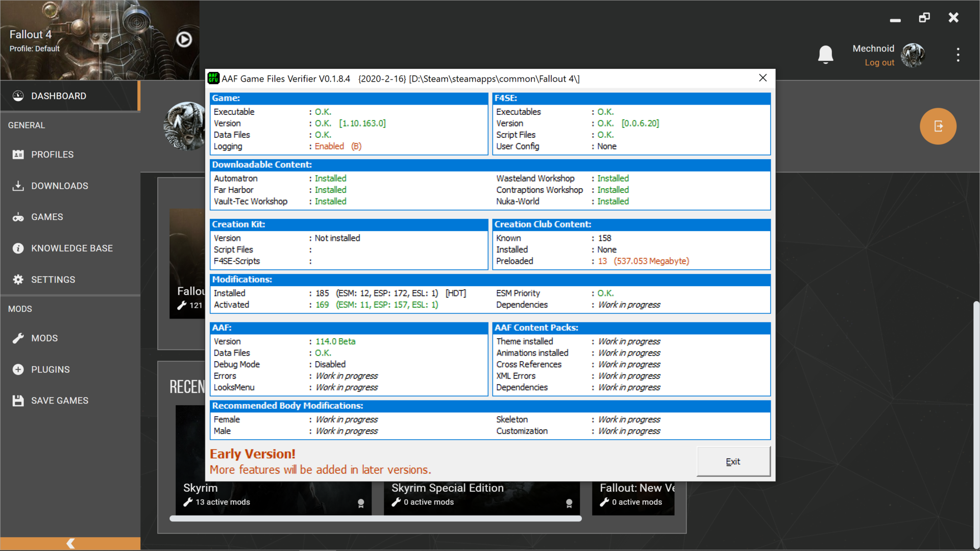Click the Debug Mode 'Disabled' value
This screenshot has height=551, width=980.
330,364
